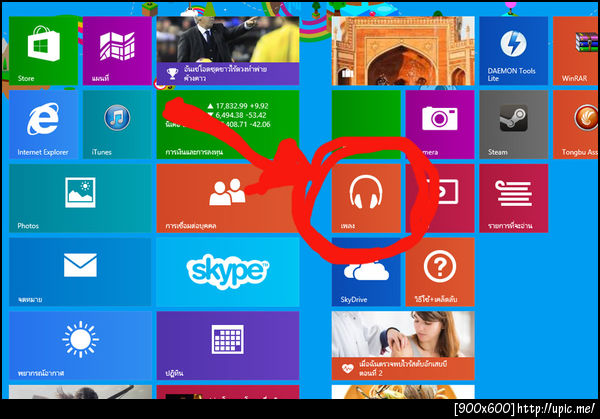This screenshot has width=600, height=419.
Task: Open the Reading List tile
Action: pos(514,198)
